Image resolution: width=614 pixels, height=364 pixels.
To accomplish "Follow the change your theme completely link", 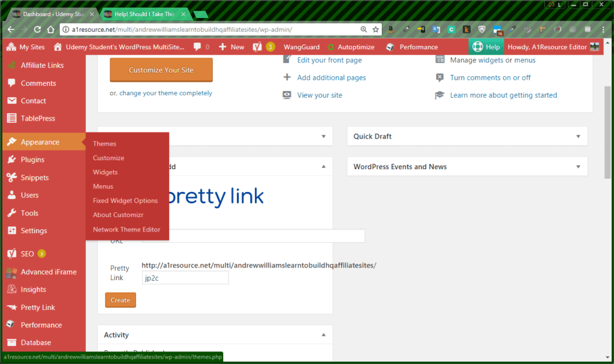I will 165,93.
